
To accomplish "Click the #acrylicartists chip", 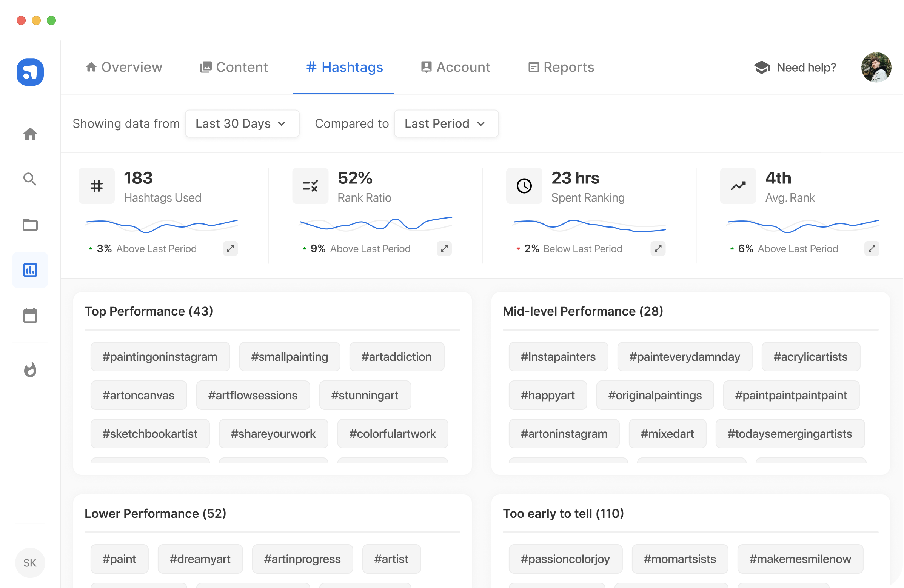I will coord(810,357).
